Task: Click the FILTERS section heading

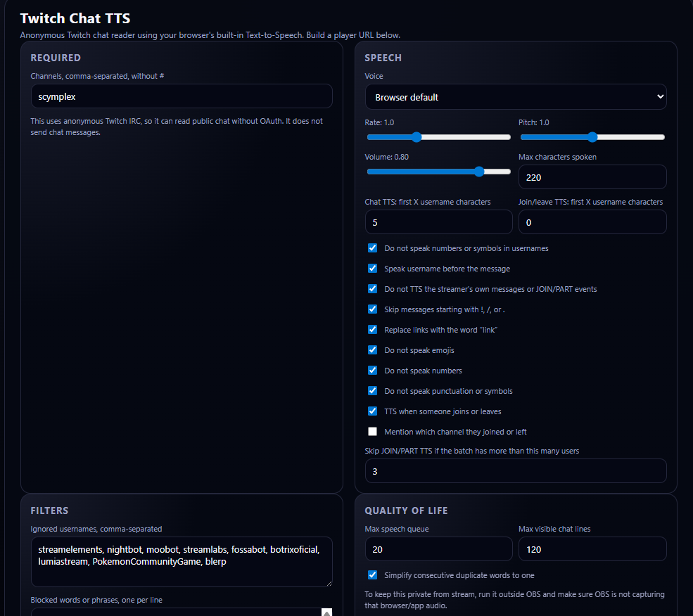Action: coord(49,511)
